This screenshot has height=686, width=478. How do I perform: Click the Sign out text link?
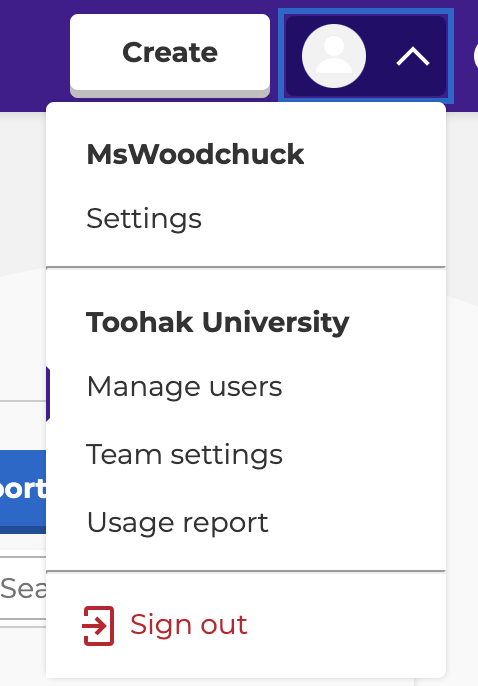pos(188,624)
